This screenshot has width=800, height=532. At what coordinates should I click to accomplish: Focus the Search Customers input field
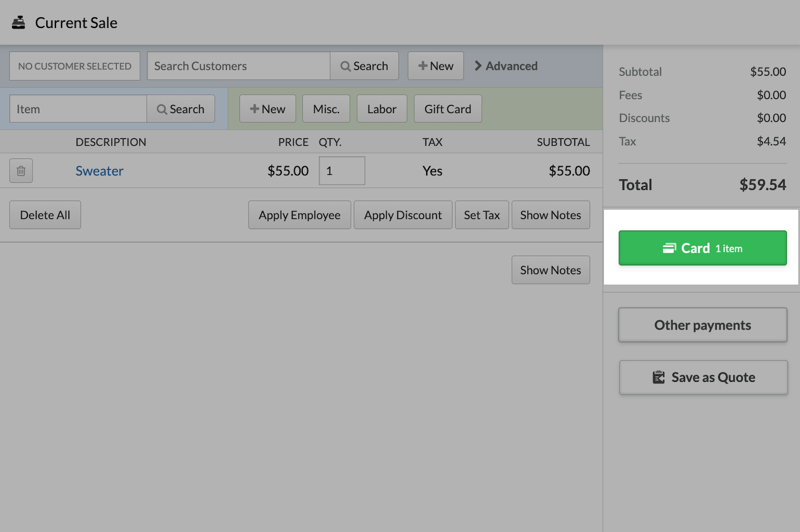coord(238,66)
